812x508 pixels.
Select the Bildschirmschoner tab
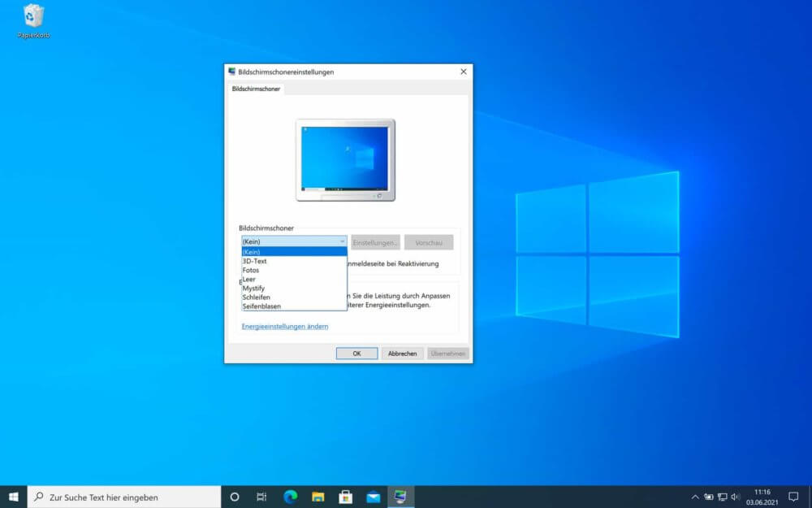[256, 89]
